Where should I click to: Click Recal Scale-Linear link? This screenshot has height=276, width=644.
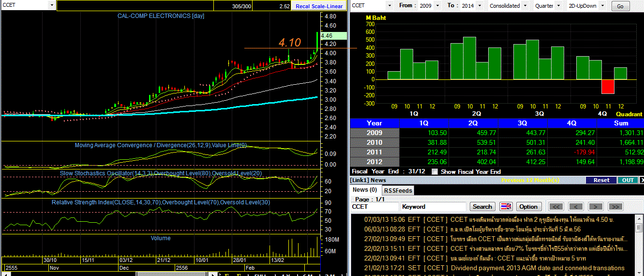(x=319, y=6)
